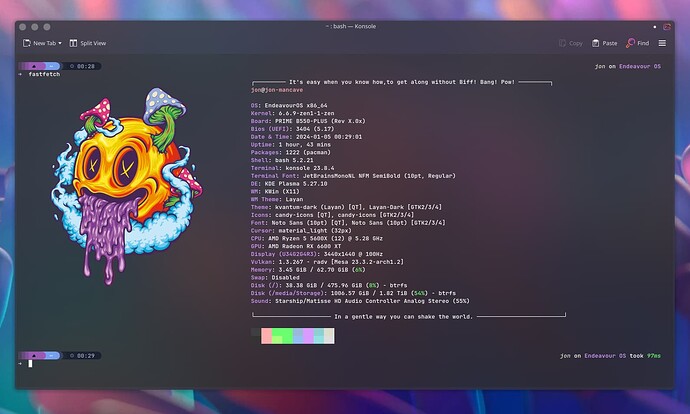690x414 pixels.
Task: Click the 'took 97ms' duration text
Action: 645,356
